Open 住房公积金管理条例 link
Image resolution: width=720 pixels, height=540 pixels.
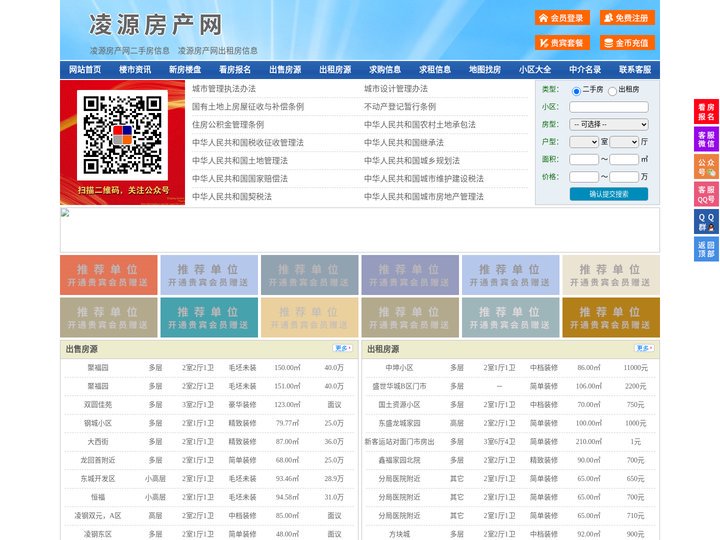tap(228, 124)
